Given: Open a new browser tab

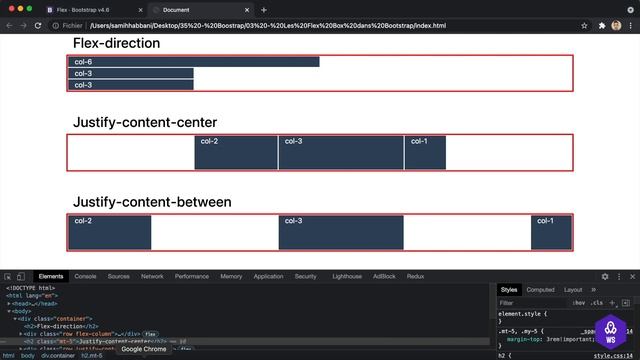Looking at the screenshot, I should 264,10.
